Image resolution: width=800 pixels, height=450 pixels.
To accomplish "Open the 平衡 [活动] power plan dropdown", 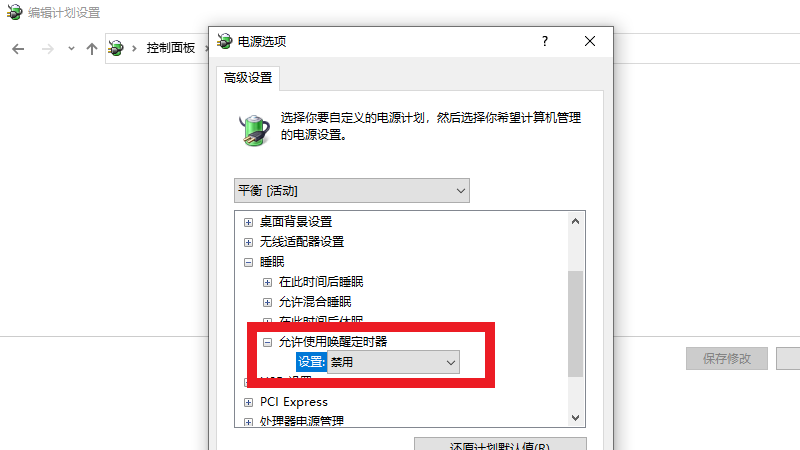I will 352,191.
